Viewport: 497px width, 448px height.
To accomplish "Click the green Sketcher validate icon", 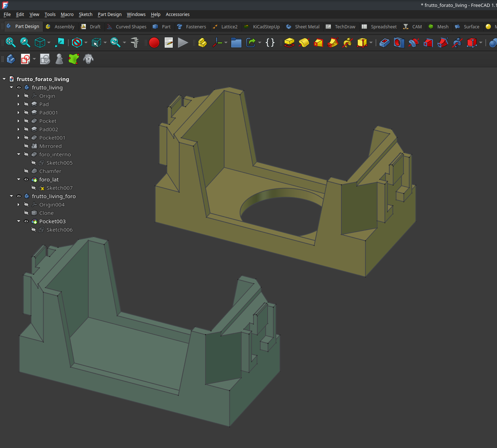I will point(74,59).
